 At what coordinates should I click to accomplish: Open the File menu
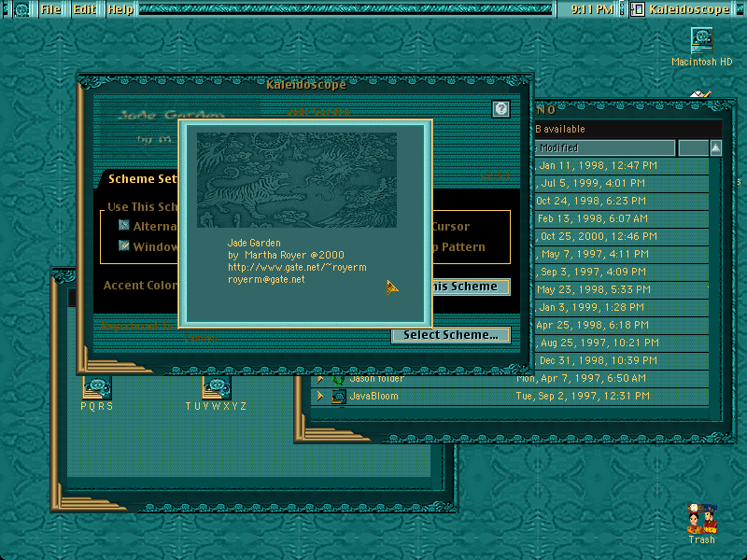point(50,9)
